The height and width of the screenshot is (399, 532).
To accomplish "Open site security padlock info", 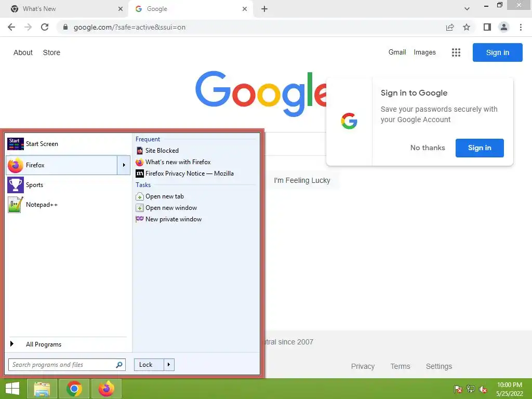I will (65, 27).
